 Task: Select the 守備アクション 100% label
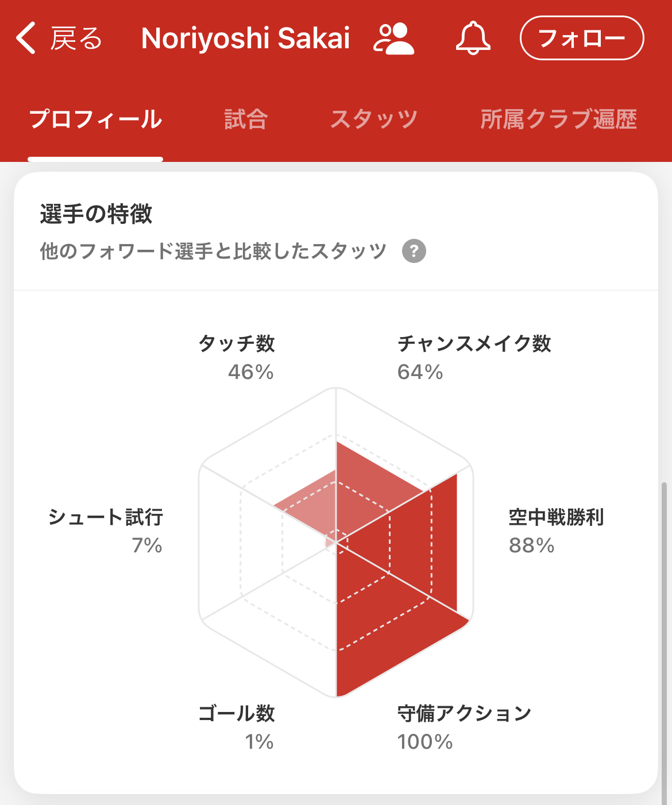pos(465,727)
